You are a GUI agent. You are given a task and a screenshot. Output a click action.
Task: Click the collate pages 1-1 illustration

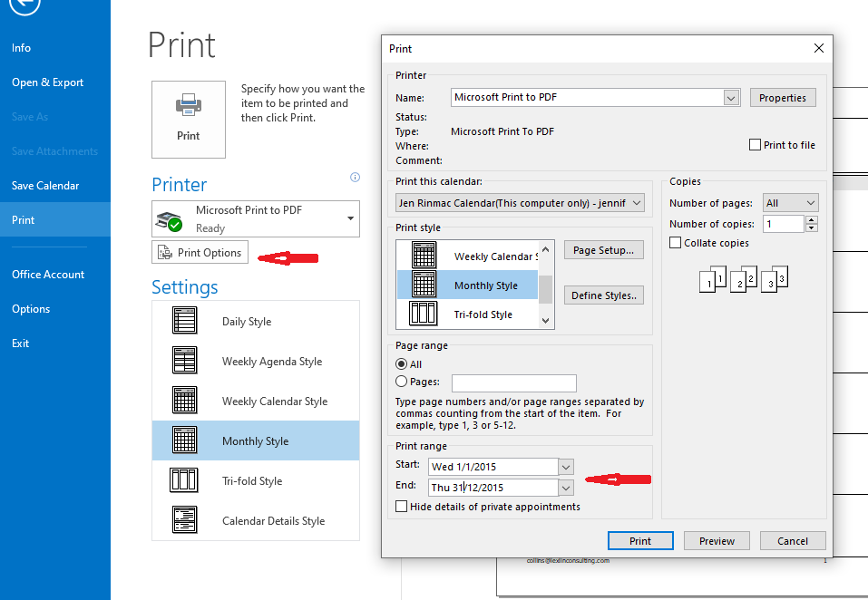point(712,279)
